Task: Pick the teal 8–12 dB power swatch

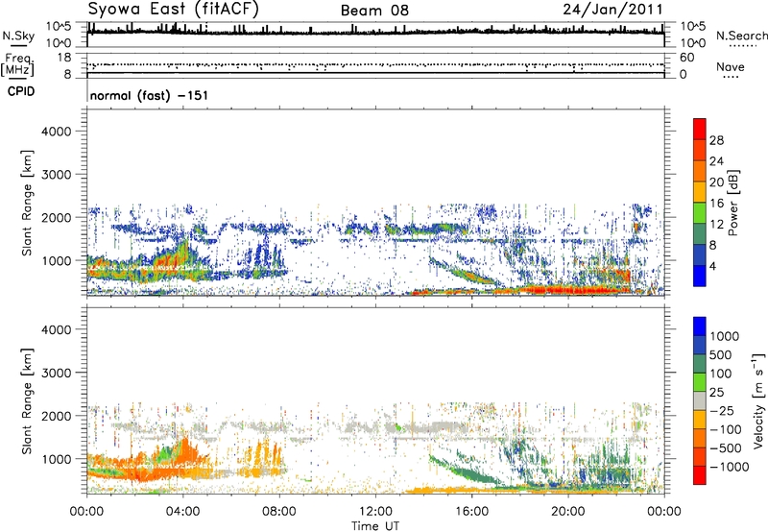Action: pos(700,234)
